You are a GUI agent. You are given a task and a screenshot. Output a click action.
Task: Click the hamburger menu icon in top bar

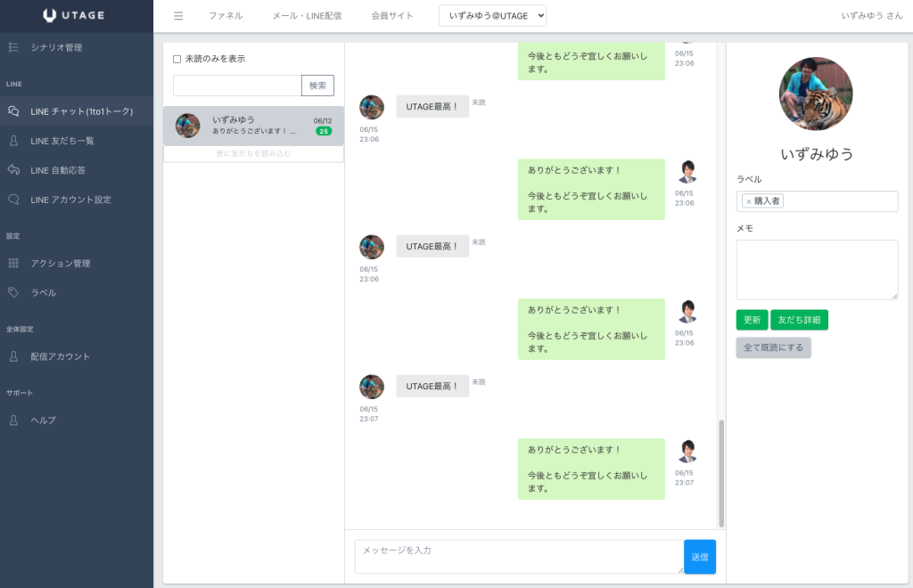coord(178,16)
